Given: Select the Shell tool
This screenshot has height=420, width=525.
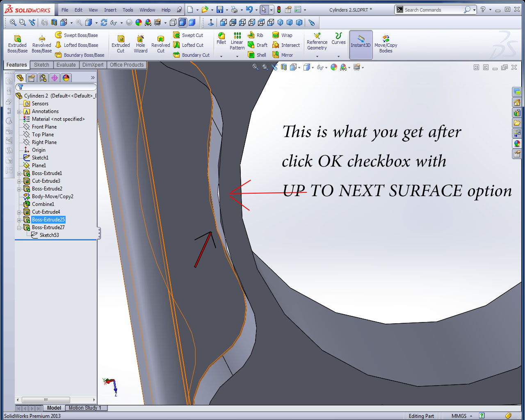Looking at the screenshot, I should click(x=257, y=55).
